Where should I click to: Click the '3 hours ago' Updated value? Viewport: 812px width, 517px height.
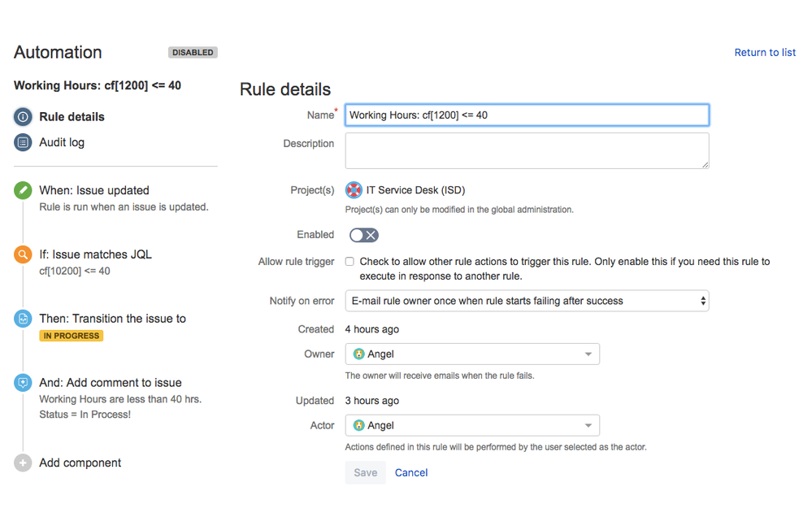click(x=371, y=401)
